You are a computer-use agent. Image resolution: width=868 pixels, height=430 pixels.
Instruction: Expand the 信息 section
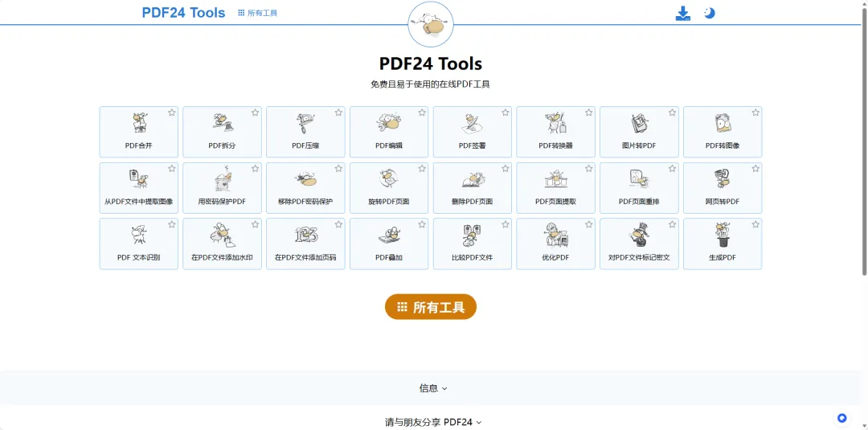tap(433, 388)
